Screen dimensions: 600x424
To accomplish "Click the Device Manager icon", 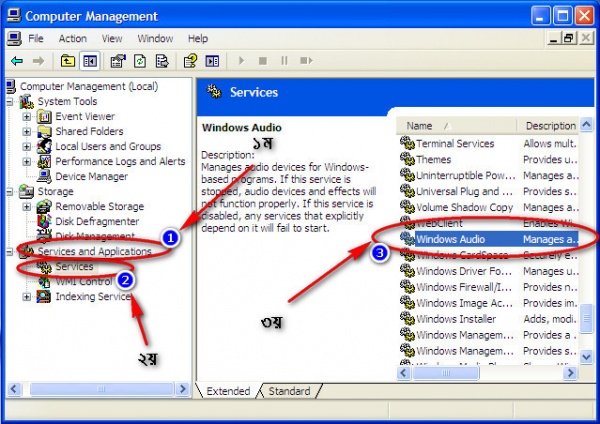I will (x=44, y=176).
